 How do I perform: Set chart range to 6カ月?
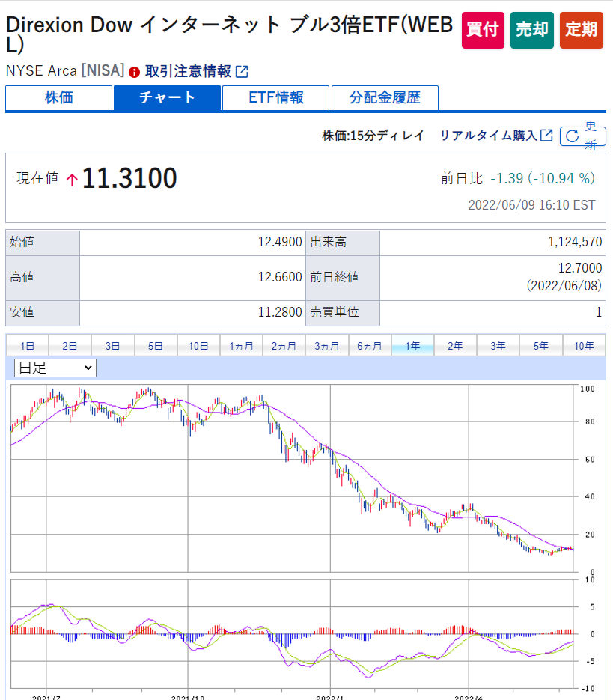pos(370,346)
